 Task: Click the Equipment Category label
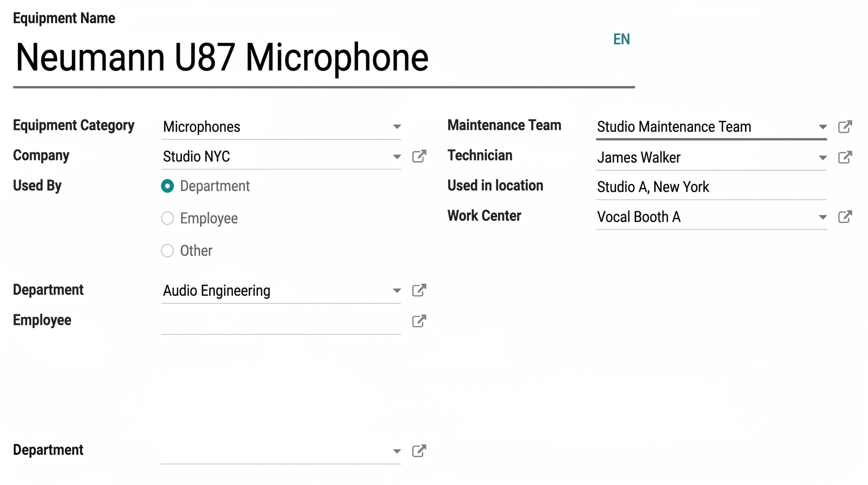click(74, 126)
